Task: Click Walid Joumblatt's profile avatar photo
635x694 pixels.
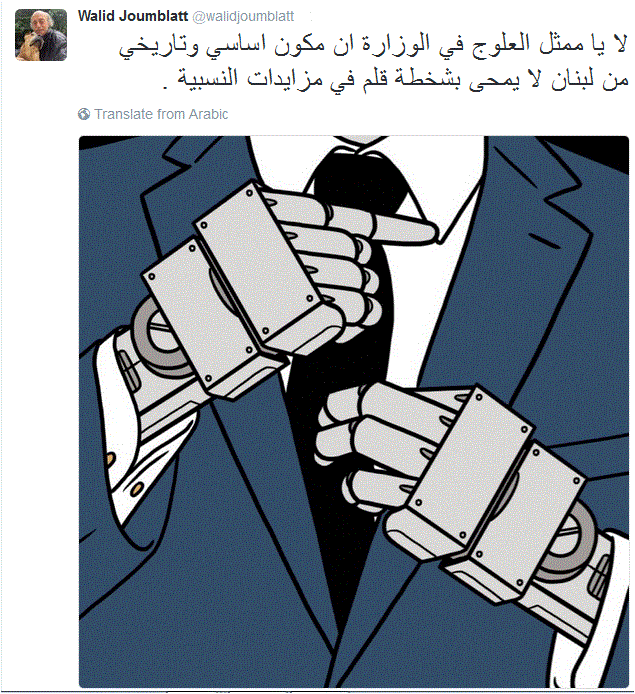Action: [x=41, y=35]
